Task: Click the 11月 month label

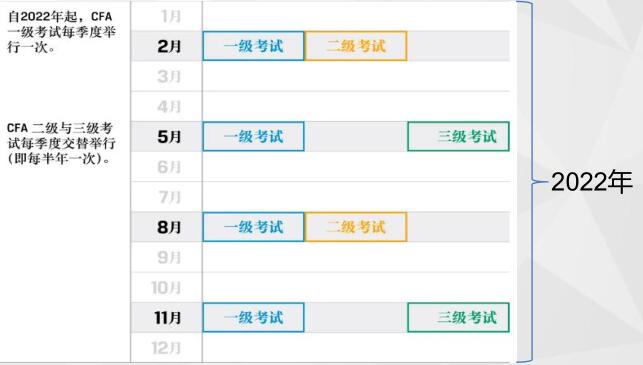Action: (168, 317)
